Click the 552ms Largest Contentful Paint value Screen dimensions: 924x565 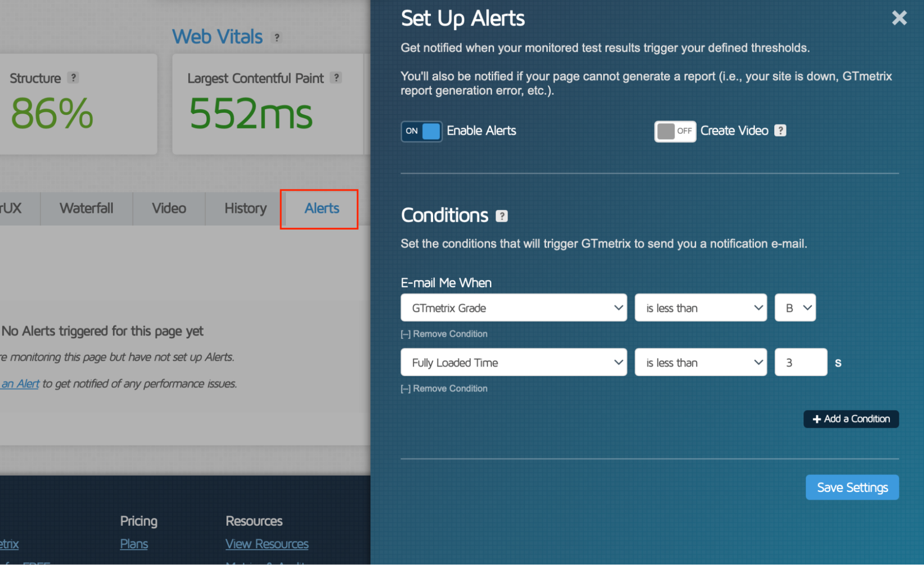tap(251, 114)
